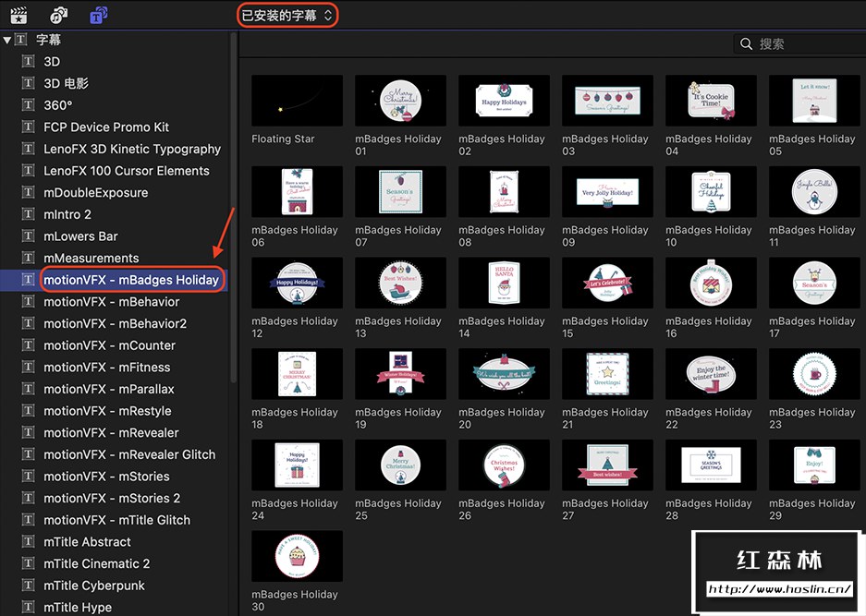Select motionVFX - mBadges Holiday category
The height and width of the screenshot is (616, 866).
pos(131,280)
